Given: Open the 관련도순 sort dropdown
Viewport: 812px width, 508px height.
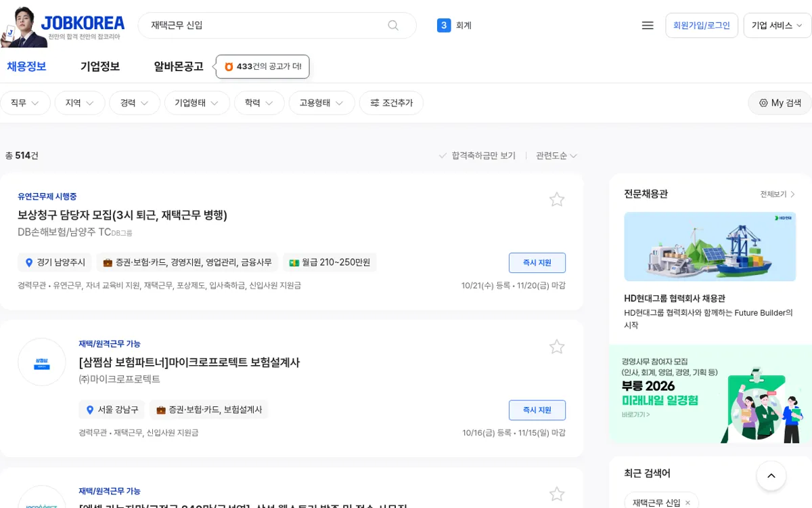Looking at the screenshot, I should point(556,156).
